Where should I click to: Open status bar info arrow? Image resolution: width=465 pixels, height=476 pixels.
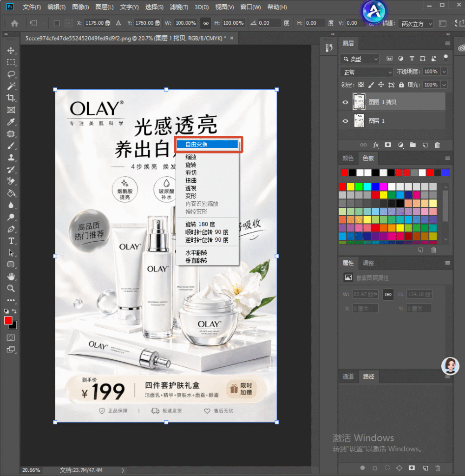coord(123,470)
